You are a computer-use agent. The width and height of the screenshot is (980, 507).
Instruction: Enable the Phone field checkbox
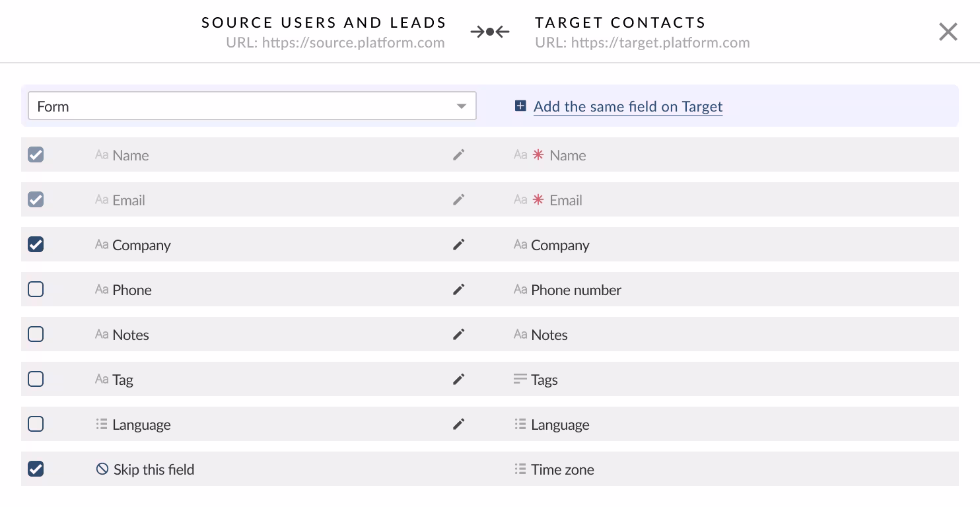[x=36, y=290]
